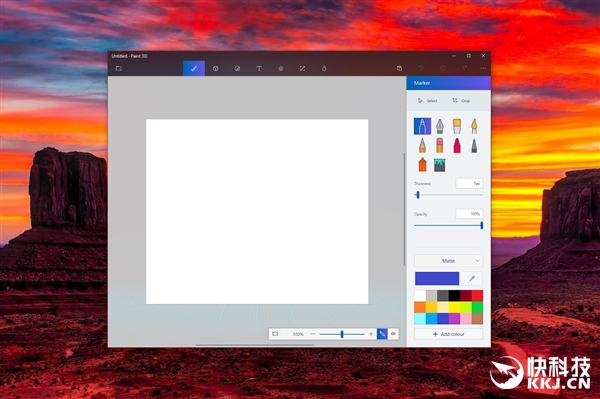Screen dimensions: 600x399
Task: Pick the light cyan colour swatch
Action: [420, 319]
